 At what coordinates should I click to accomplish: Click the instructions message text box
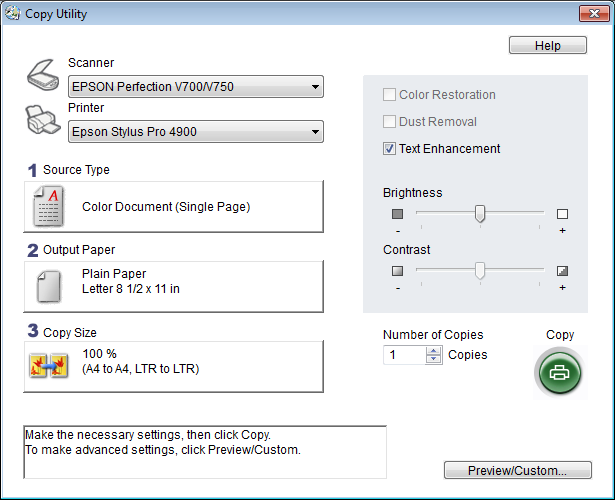(x=205, y=452)
